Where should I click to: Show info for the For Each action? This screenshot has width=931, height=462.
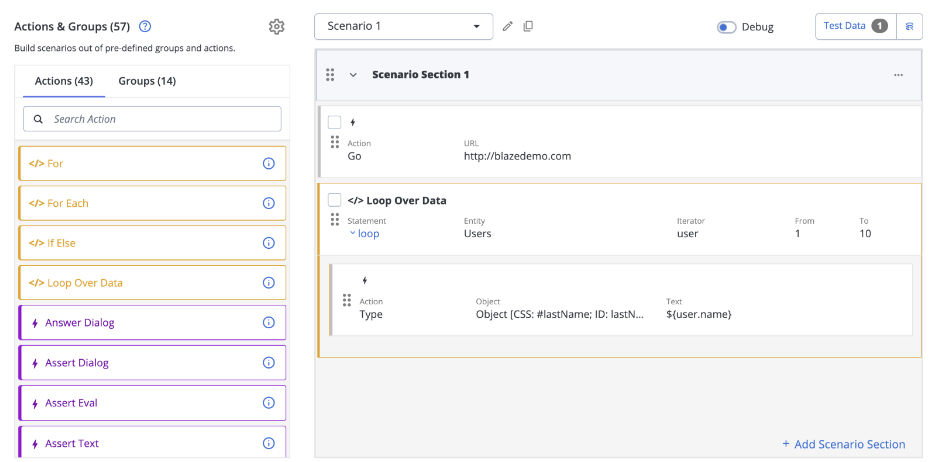(268, 203)
